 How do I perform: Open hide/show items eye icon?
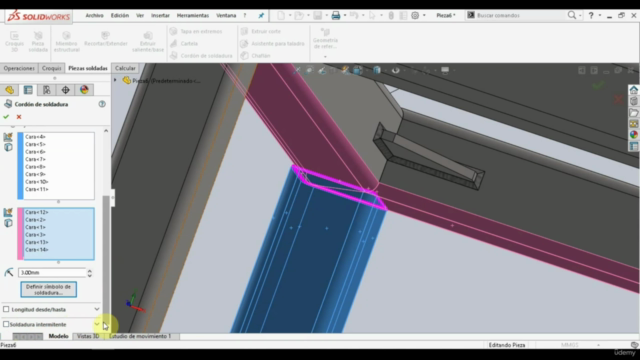click(395, 70)
